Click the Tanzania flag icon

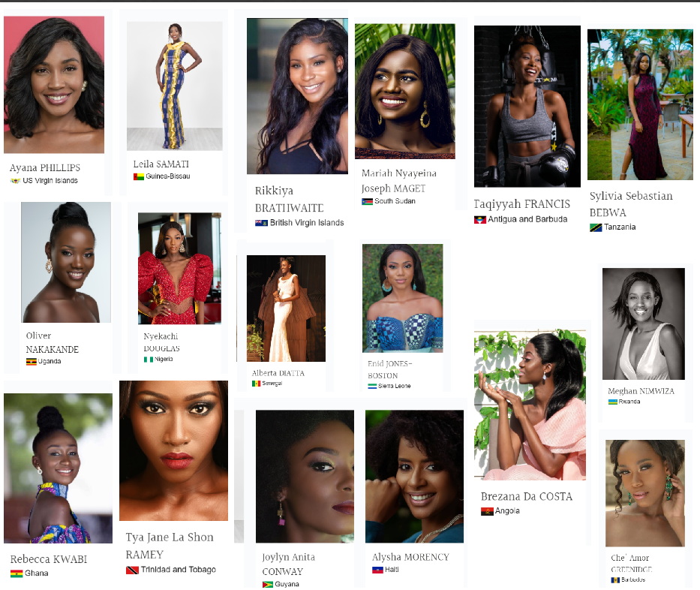pyautogui.click(x=596, y=227)
